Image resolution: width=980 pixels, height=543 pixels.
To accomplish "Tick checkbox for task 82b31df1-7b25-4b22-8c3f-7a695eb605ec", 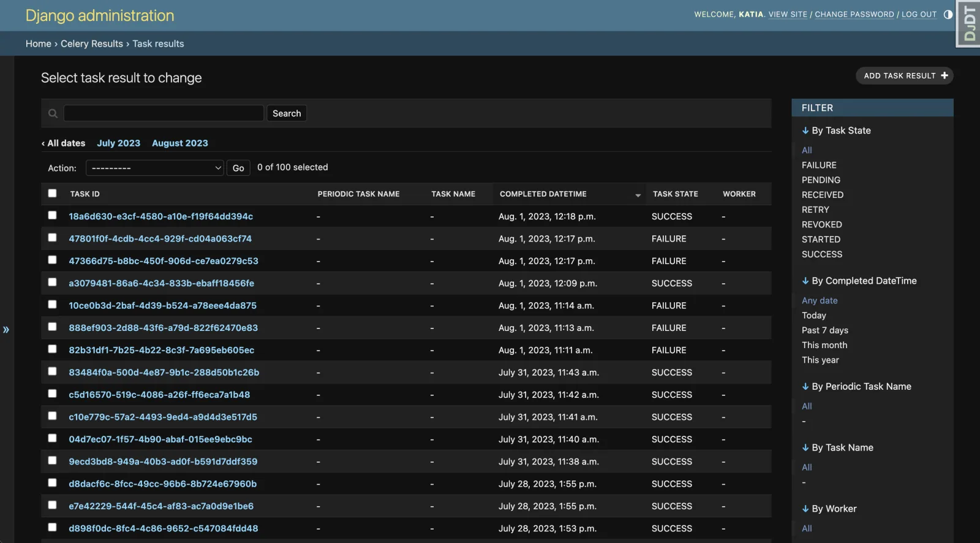I will point(52,349).
